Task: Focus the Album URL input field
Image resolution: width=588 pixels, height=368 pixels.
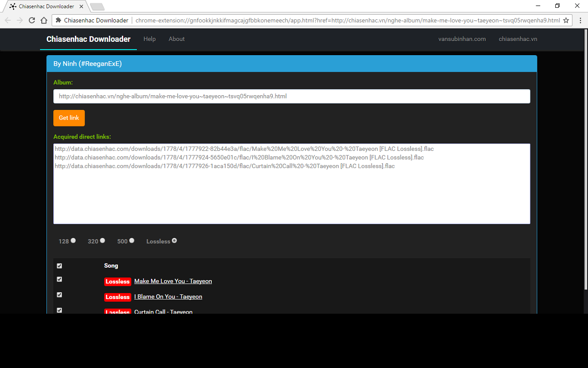Action: click(292, 96)
